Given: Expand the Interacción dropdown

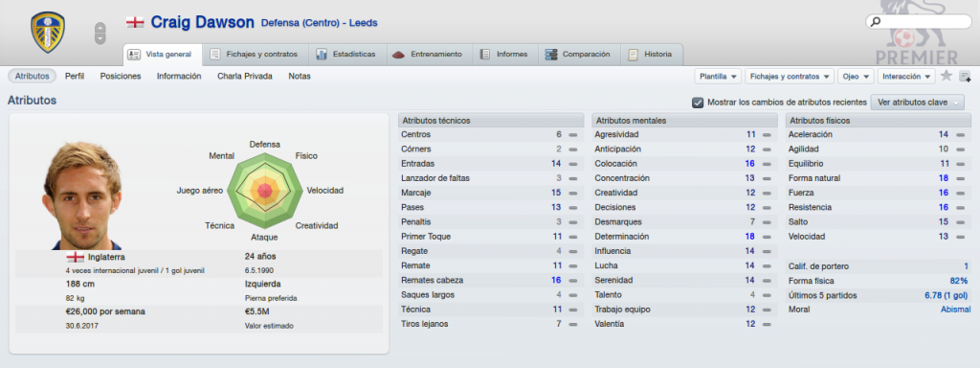Looking at the screenshot, I should click(x=906, y=77).
